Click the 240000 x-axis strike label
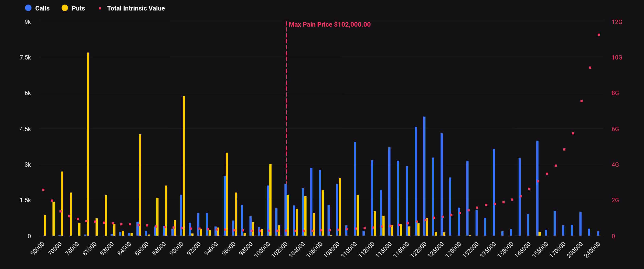Screen dimensions: 644x269 593,250
